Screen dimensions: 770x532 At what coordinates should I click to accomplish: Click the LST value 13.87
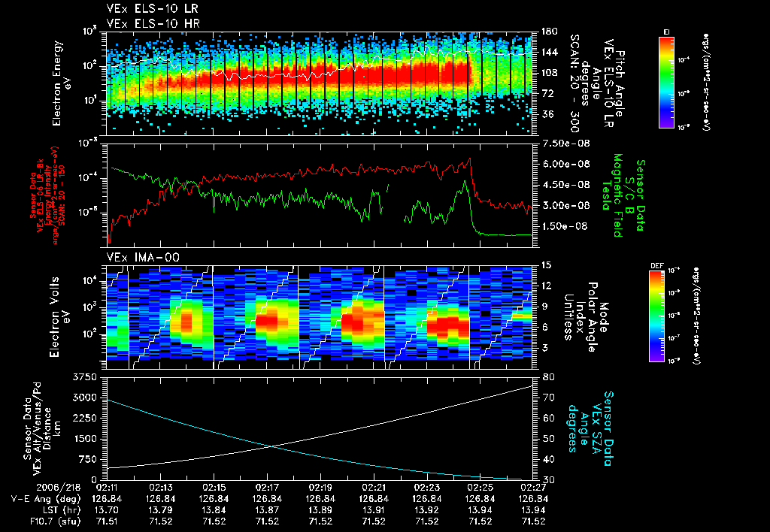tap(267, 510)
